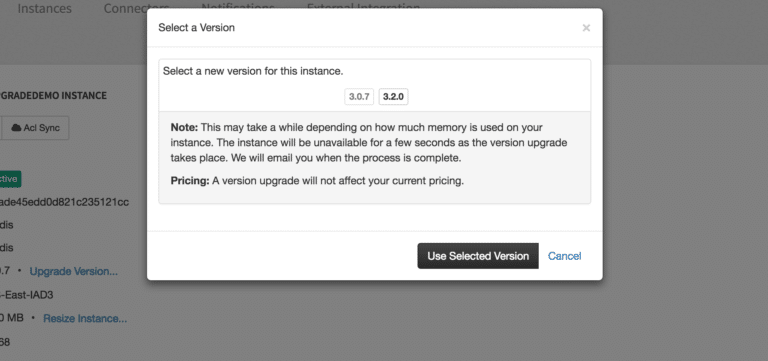Viewport: 768px width, 361px height.
Task: Click the green Active status badge
Action: coord(10,179)
